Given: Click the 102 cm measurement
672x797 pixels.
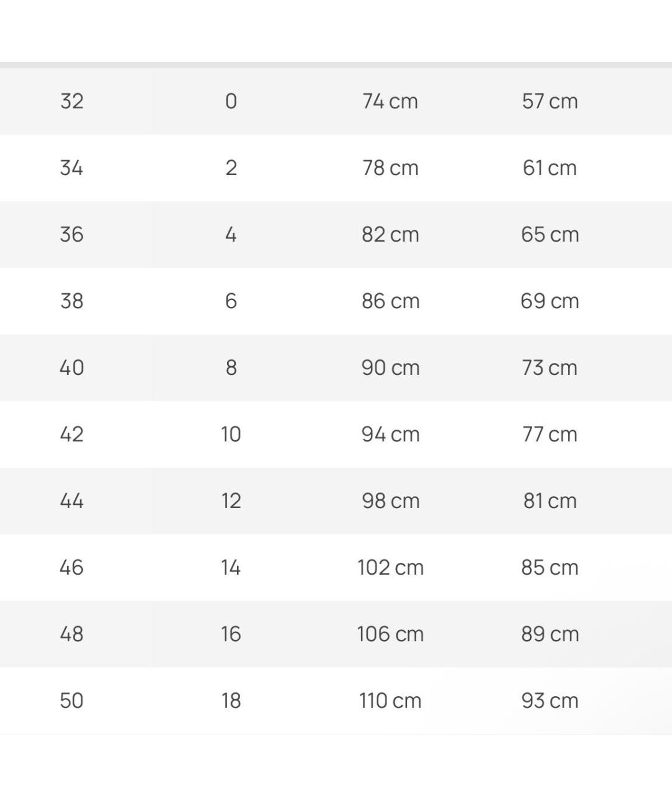Looking at the screenshot, I should pos(390,567).
